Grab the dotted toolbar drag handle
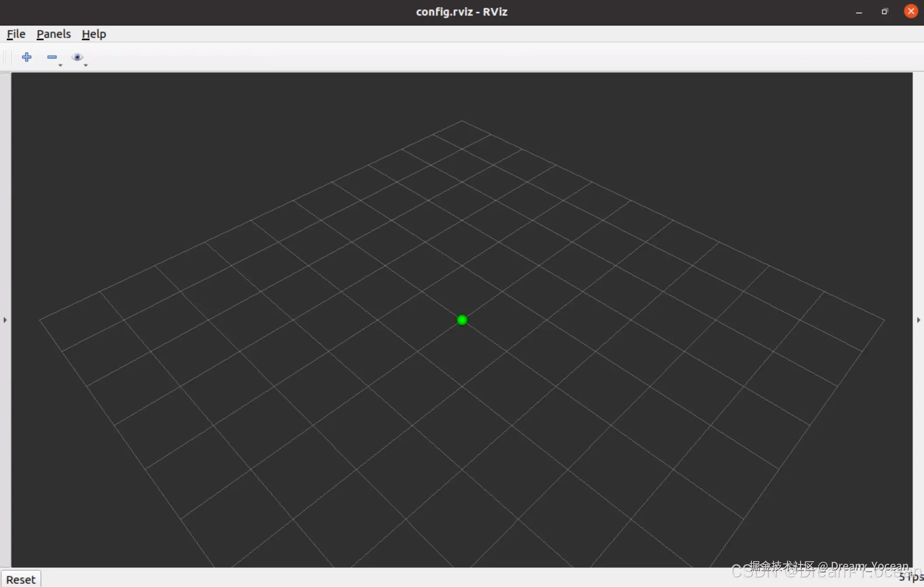924x587 pixels. pyautogui.click(x=5, y=57)
